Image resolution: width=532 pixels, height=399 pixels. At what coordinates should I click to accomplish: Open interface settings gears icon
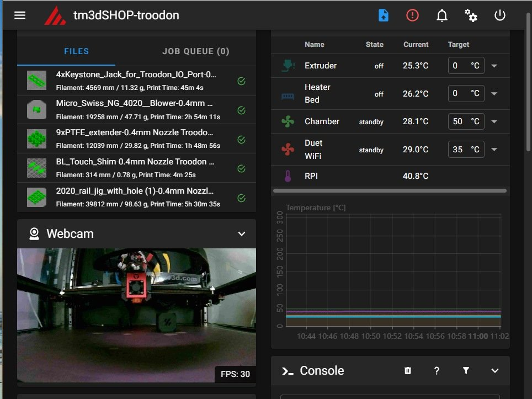point(471,15)
